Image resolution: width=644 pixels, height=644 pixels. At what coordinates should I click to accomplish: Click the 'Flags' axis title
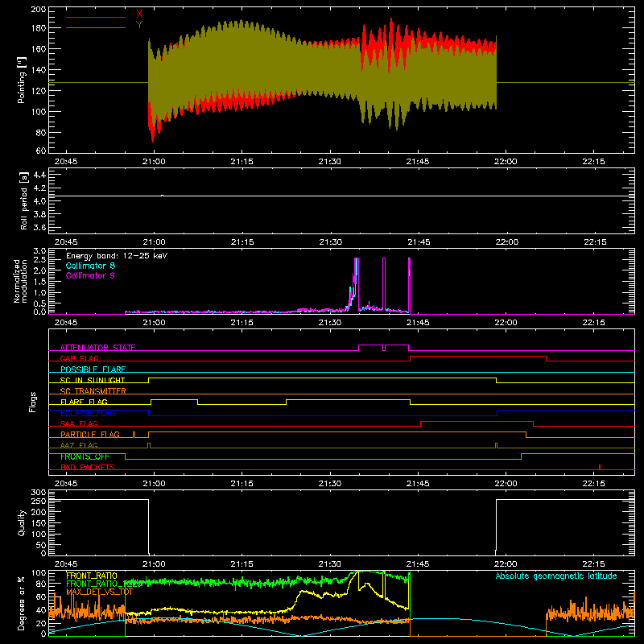click(32, 402)
